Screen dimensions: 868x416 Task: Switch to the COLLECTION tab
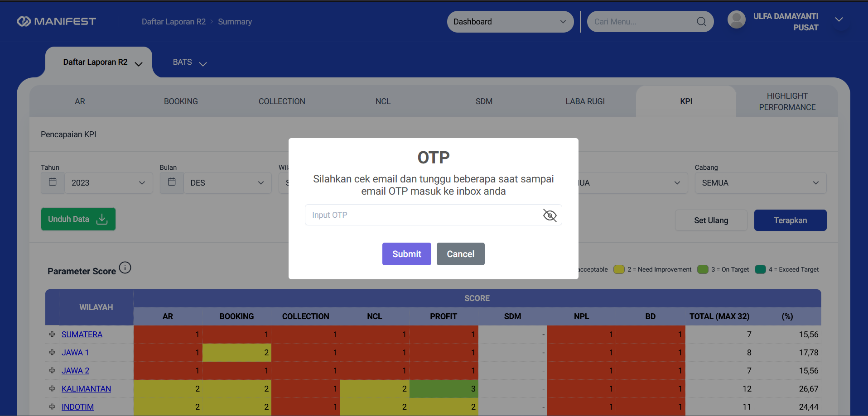coord(282,101)
